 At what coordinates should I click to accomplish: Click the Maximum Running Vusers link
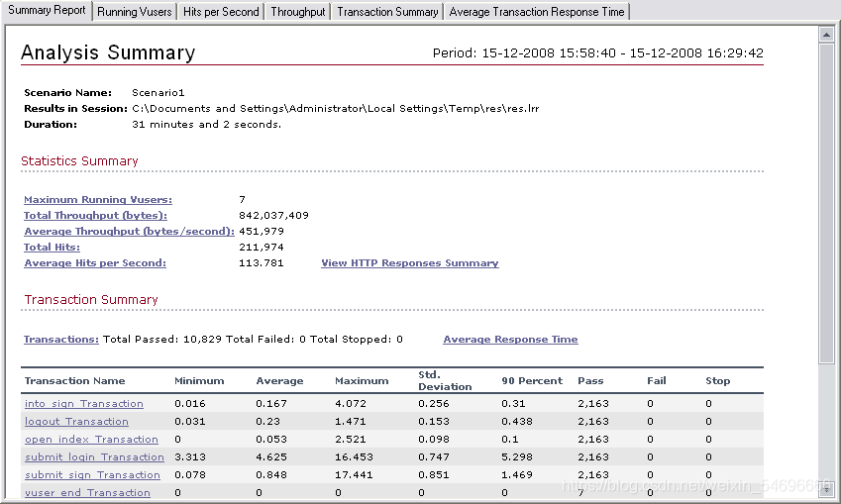point(98,199)
